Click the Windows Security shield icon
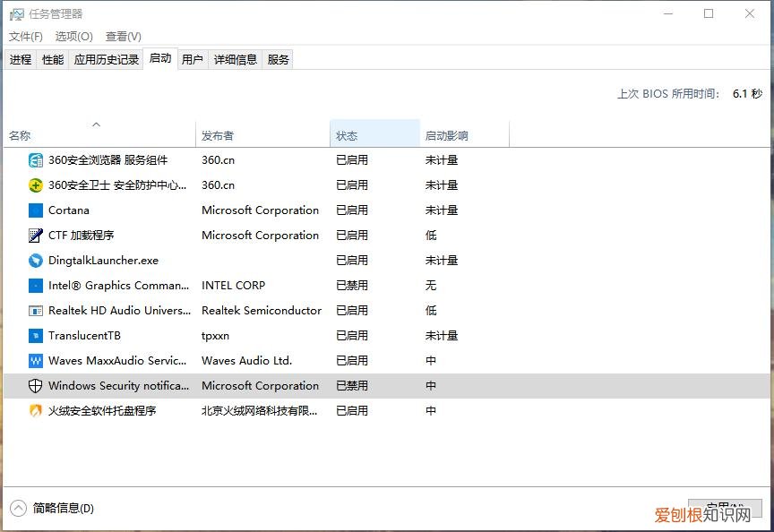The image size is (774, 532). click(36, 386)
